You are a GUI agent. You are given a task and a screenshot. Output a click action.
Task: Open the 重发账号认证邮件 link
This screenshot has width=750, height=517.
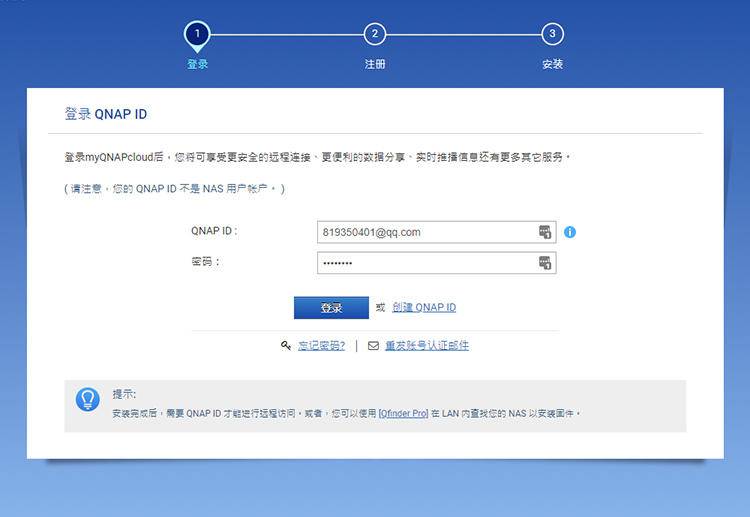coord(427,345)
